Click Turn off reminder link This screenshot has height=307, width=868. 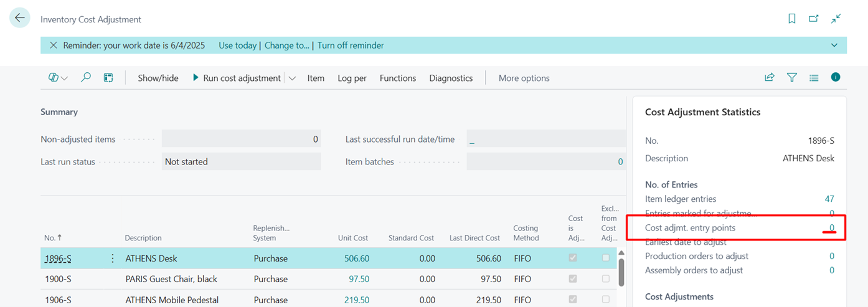(x=351, y=45)
